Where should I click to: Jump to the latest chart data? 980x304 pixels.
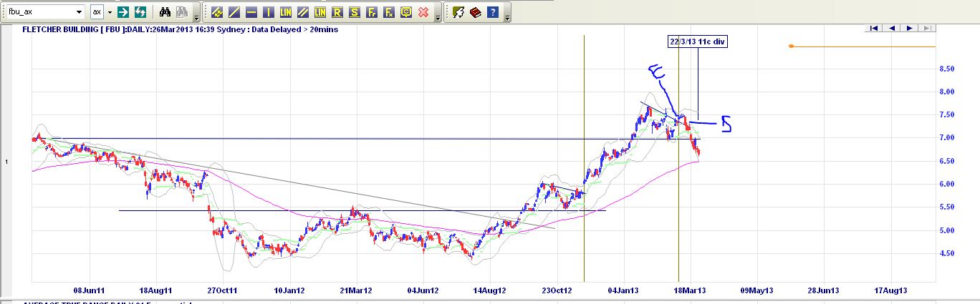(926, 28)
